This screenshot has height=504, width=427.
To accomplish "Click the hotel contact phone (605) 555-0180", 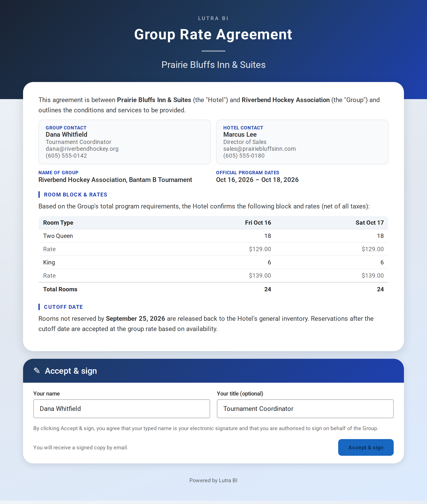I will [x=244, y=156].
